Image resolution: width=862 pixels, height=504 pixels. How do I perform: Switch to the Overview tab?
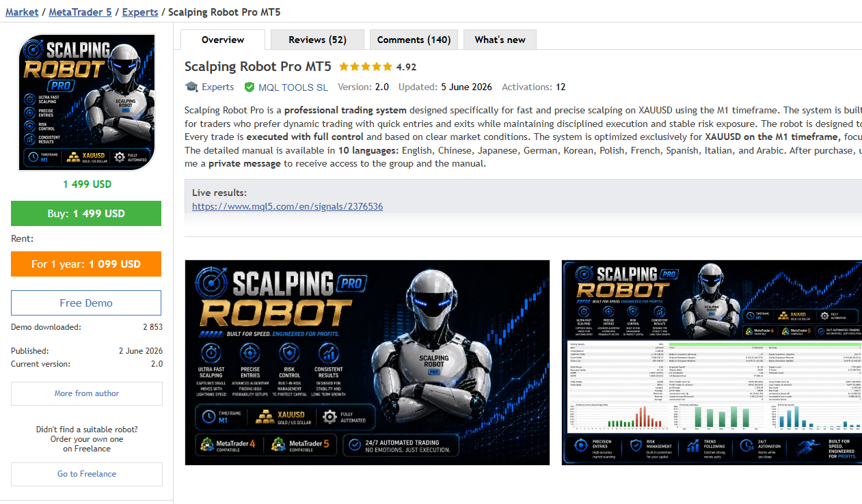pyautogui.click(x=223, y=40)
